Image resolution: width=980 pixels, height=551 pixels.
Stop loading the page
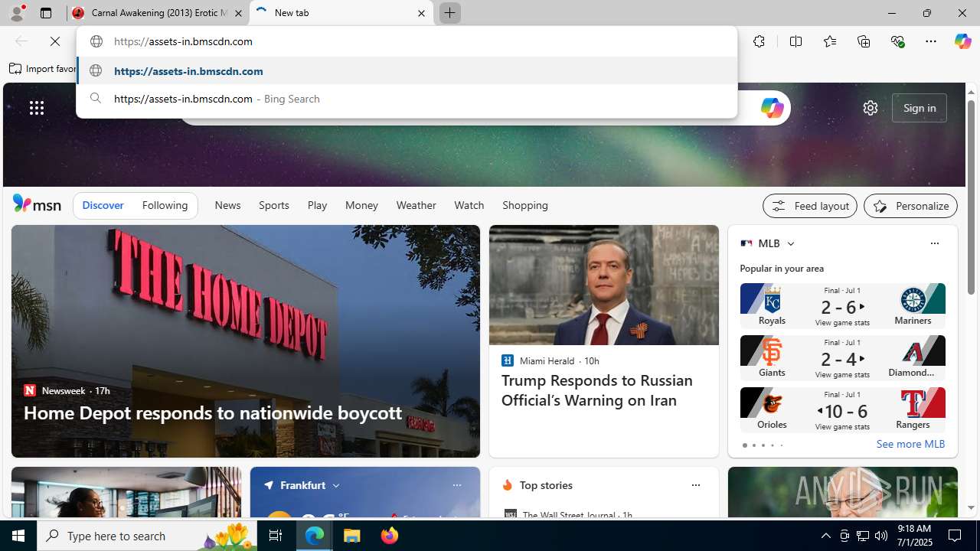pos(55,41)
